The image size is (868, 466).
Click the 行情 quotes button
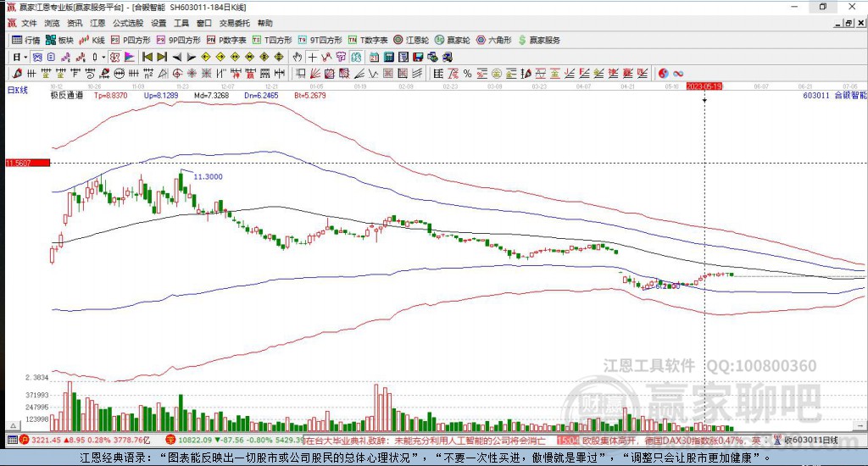[x=26, y=40]
